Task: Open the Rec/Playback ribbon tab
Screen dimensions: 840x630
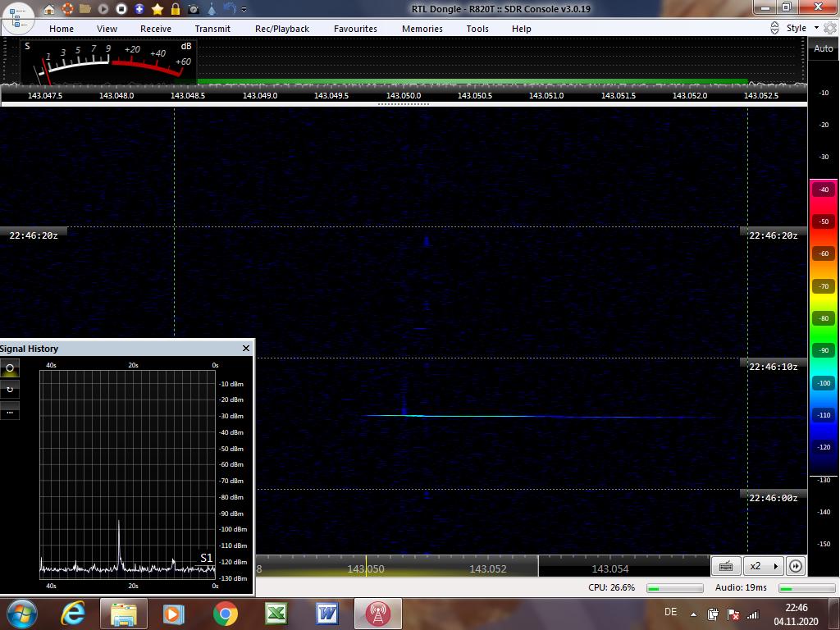Action: (282, 29)
